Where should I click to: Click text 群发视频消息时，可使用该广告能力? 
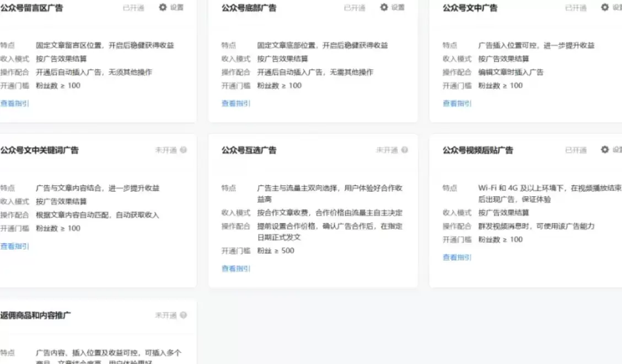click(536, 226)
